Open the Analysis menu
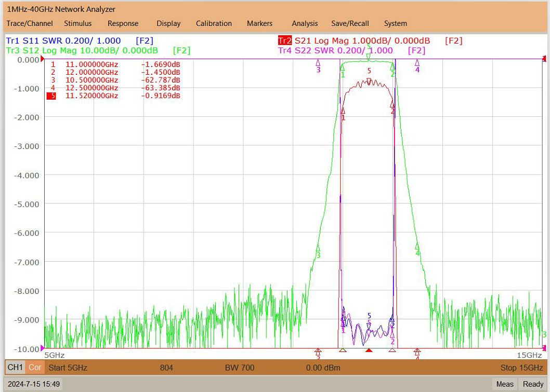550x392 pixels. coord(305,23)
